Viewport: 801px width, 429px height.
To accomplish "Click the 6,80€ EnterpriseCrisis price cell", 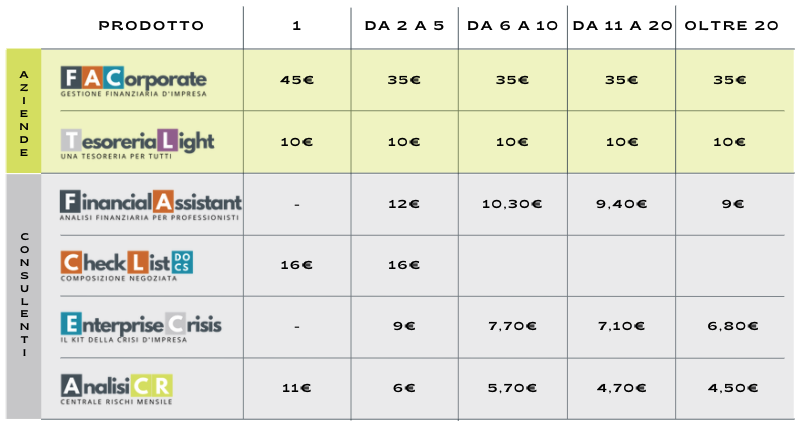I will 733,326.
